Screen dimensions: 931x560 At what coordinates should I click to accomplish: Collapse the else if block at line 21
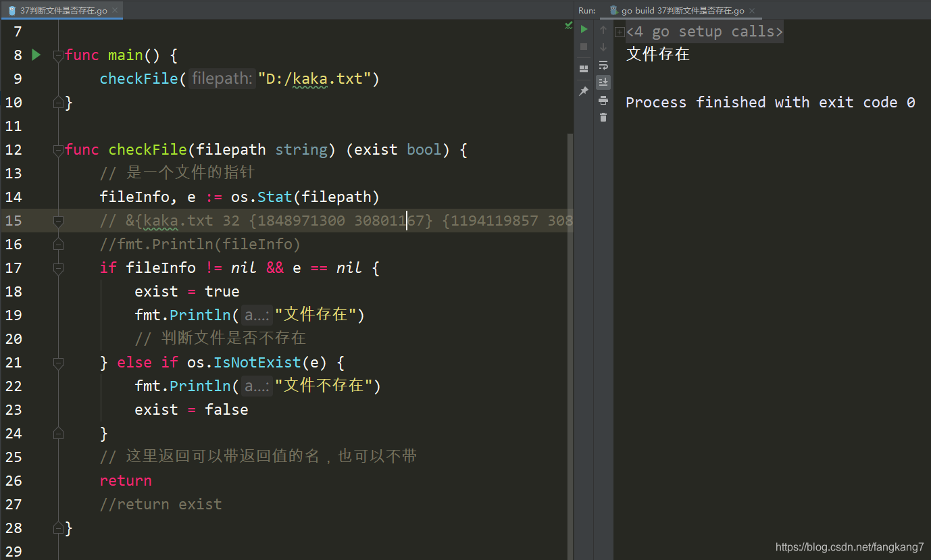click(x=58, y=363)
